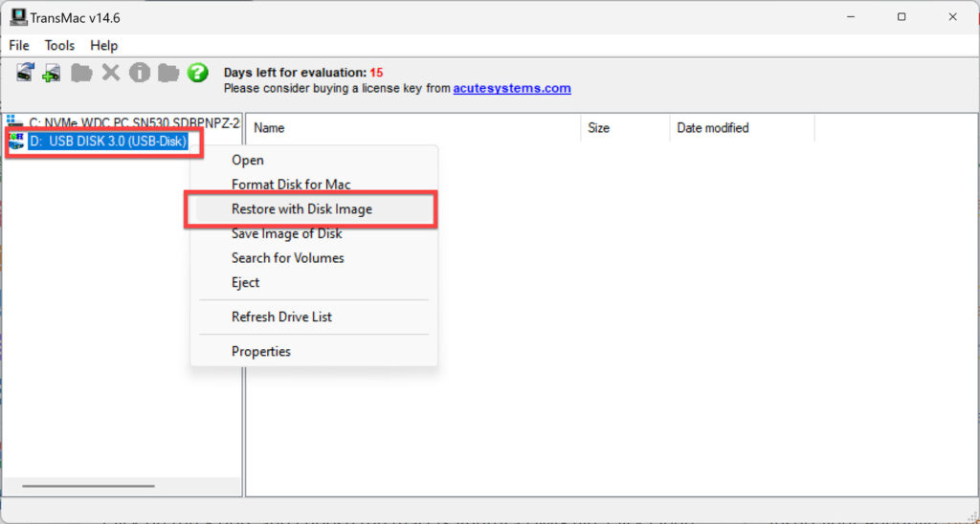This screenshot has width=980, height=524.
Task: Click the USB drive icon for D: disk
Action: point(17,142)
